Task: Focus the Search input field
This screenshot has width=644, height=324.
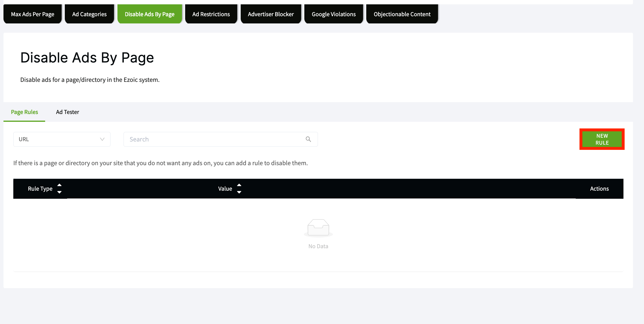Action: point(220,139)
